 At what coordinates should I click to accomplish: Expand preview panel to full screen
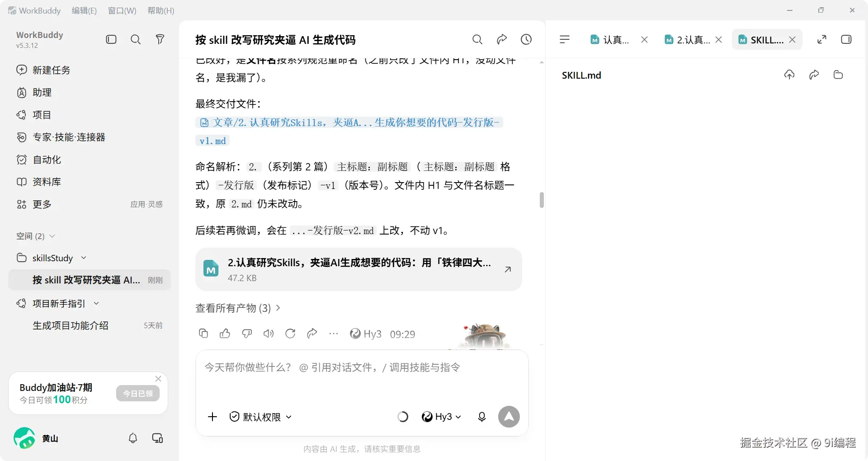tap(822, 40)
